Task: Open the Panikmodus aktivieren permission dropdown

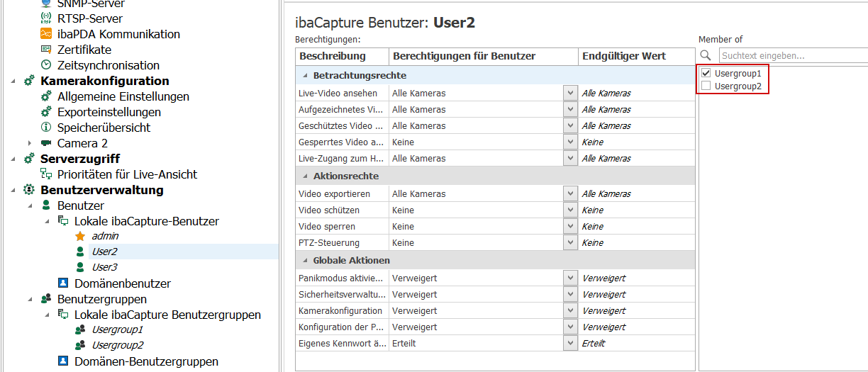Action: pos(571,278)
